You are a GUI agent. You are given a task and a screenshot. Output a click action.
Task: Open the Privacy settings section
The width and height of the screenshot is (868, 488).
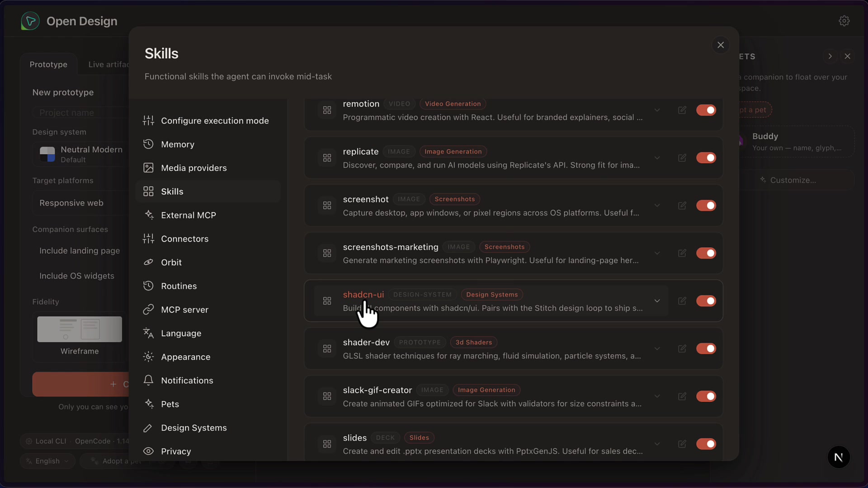[208, 451]
